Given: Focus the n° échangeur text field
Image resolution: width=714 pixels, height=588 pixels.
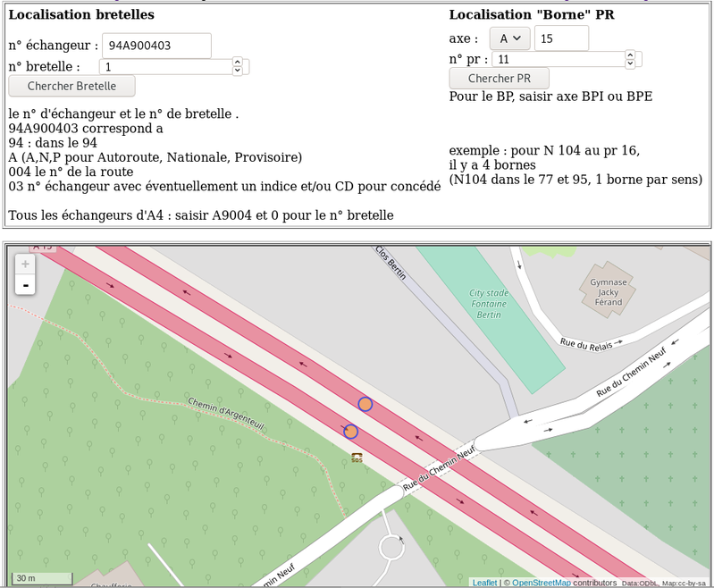Looking at the screenshot, I should tap(156, 46).
